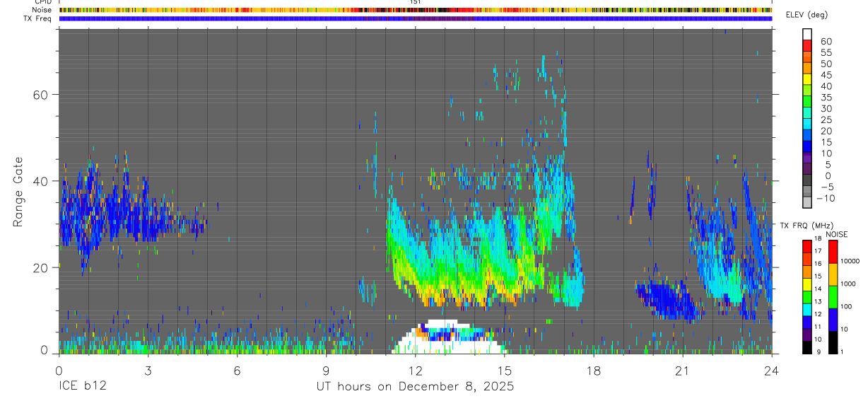Click the blue TX Freq strip above the plot
This screenshot has height=401, width=868.
[x=416, y=18]
